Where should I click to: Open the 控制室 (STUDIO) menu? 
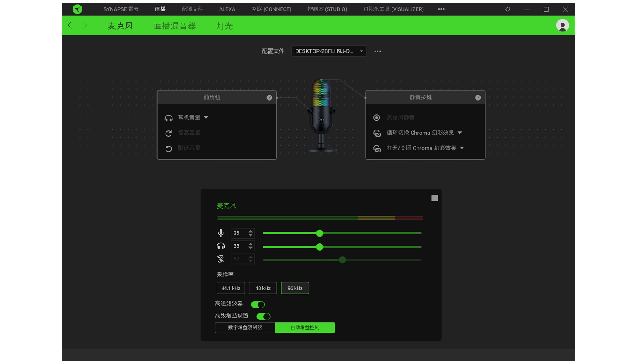(x=327, y=9)
